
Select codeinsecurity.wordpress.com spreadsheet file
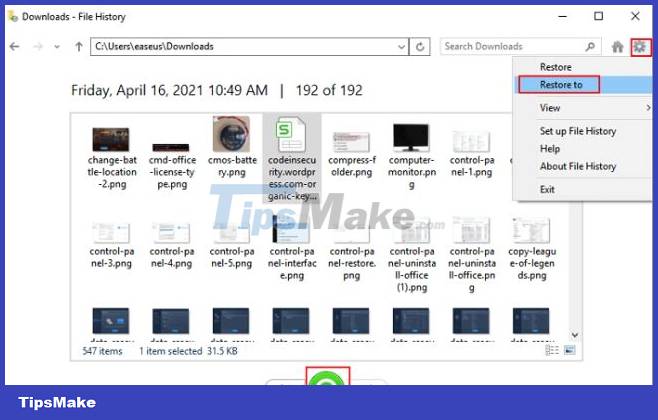292,159
